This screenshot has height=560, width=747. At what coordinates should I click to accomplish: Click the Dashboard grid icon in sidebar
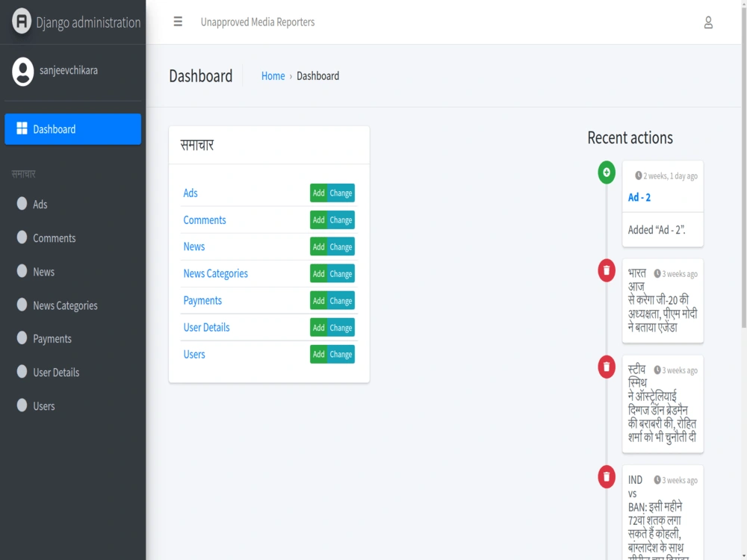tap(22, 128)
